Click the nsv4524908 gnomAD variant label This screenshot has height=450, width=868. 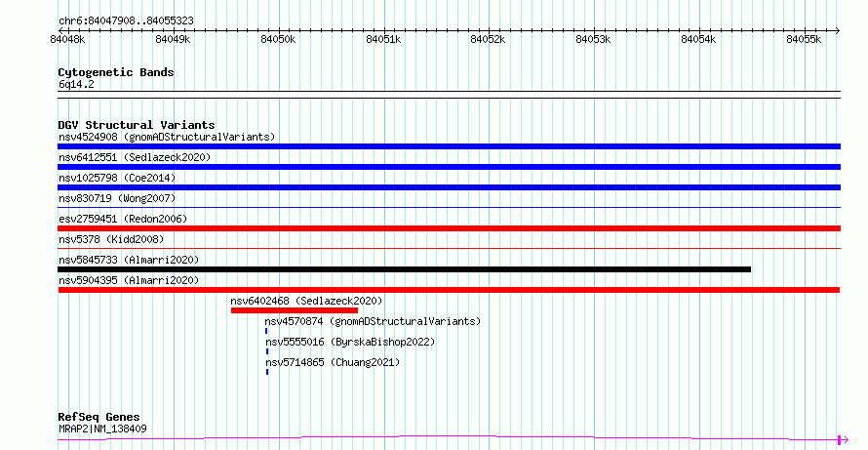pos(167,137)
